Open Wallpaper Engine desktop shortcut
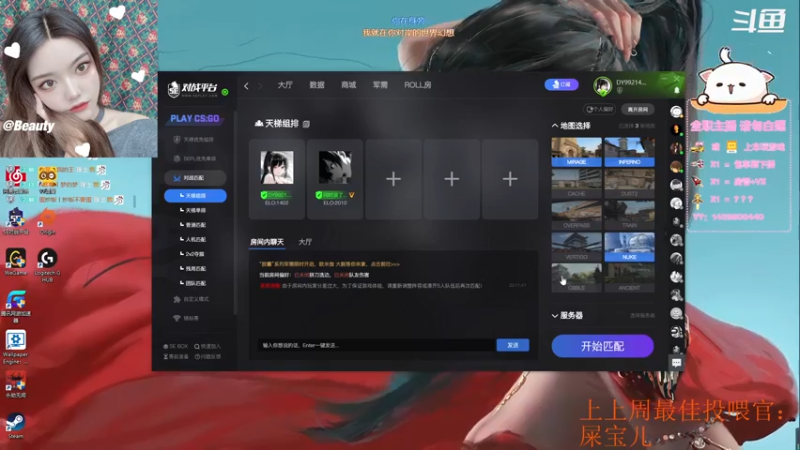Image resolution: width=800 pixels, height=450 pixels. point(16,347)
